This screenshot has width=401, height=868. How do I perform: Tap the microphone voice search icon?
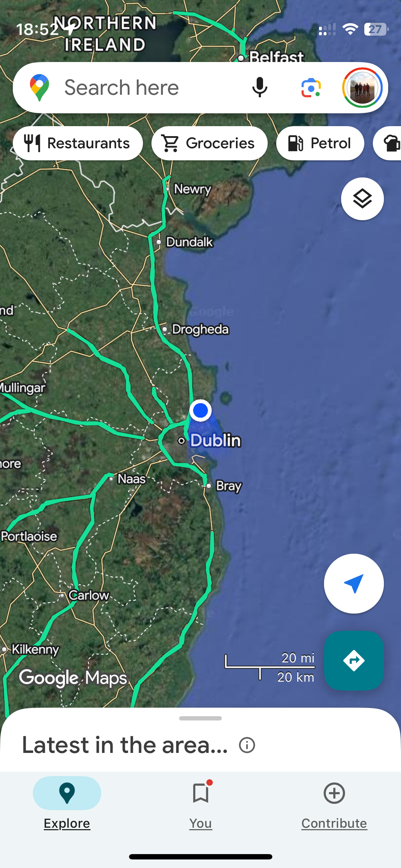[259, 87]
